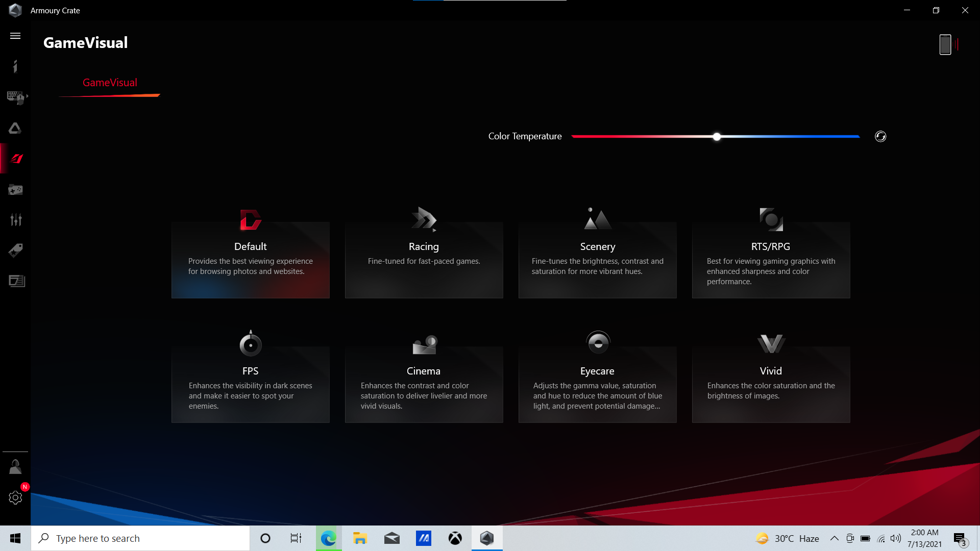Select the GameVisual sidebar icon

[x=16, y=159]
